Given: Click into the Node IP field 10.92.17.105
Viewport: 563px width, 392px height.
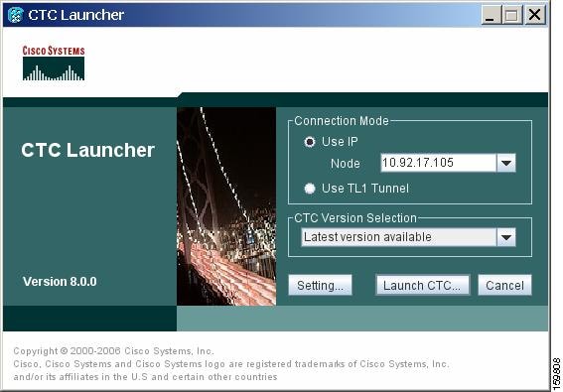Looking at the screenshot, I should (439, 163).
